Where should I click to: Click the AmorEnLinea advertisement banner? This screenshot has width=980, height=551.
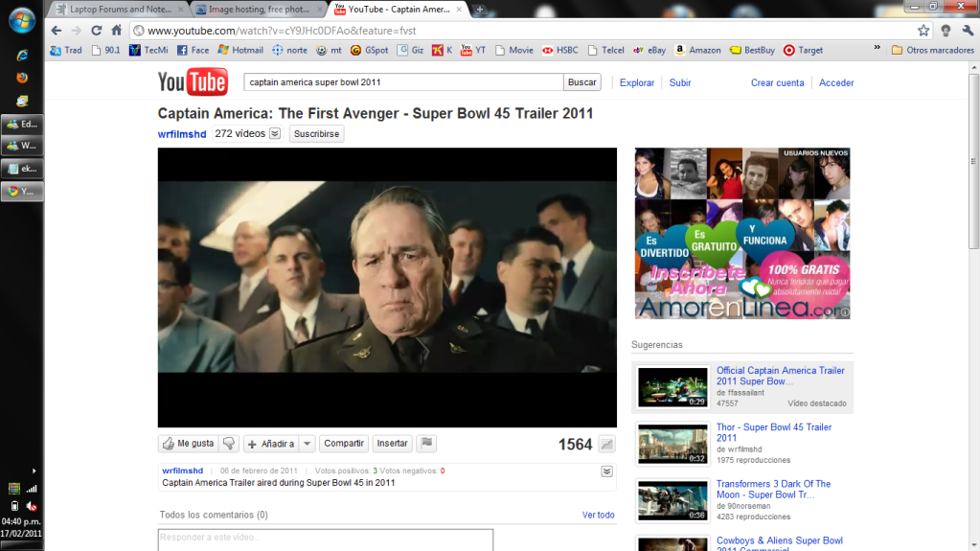coord(742,233)
